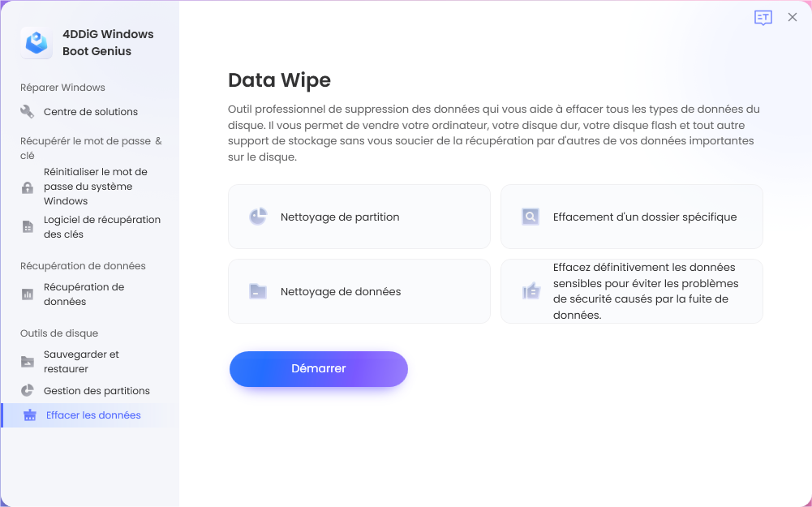Choose the Nettoyage de données card
This screenshot has width=812, height=507.
pyautogui.click(x=359, y=291)
